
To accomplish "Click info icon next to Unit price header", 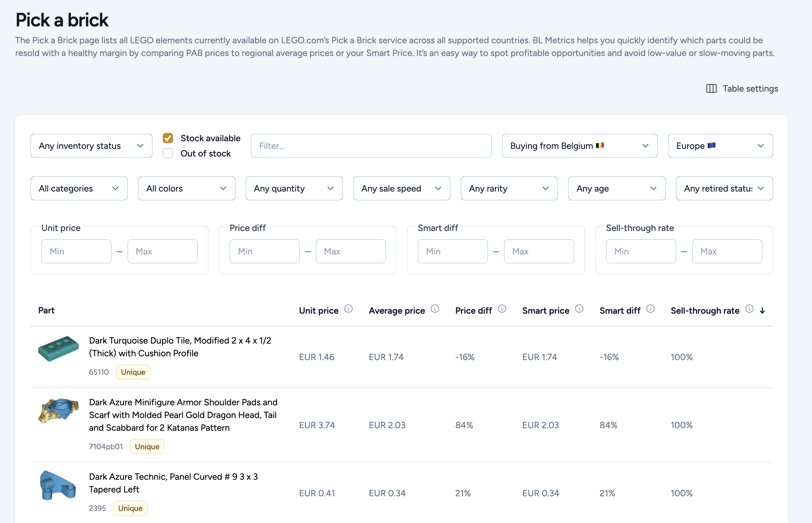I will [348, 309].
